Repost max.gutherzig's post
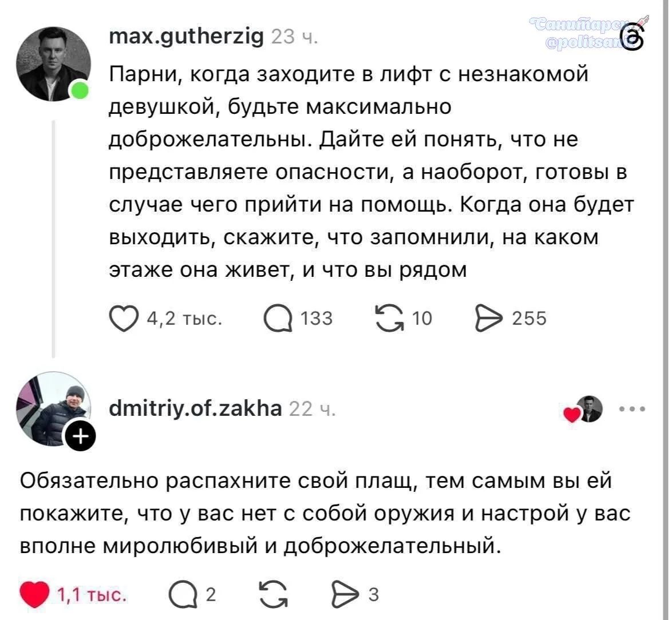The height and width of the screenshot is (620, 672). click(x=388, y=319)
